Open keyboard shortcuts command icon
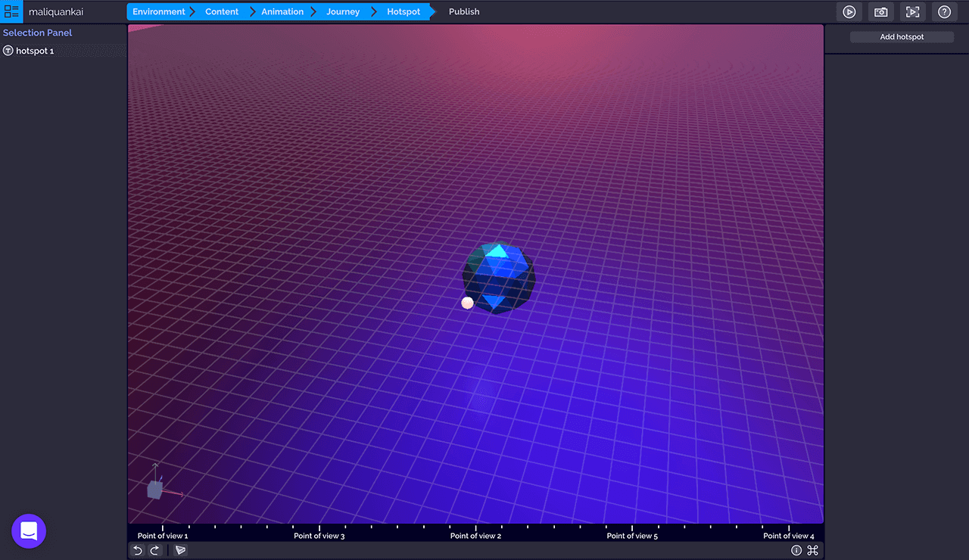 pyautogui.click(x=813, y=550)
